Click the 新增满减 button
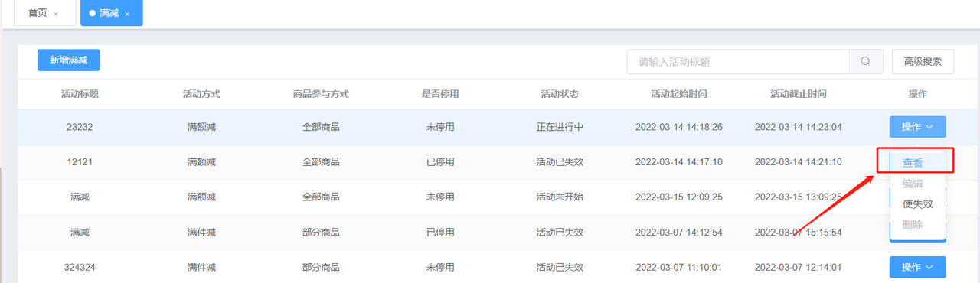 [x=68, y=60]
